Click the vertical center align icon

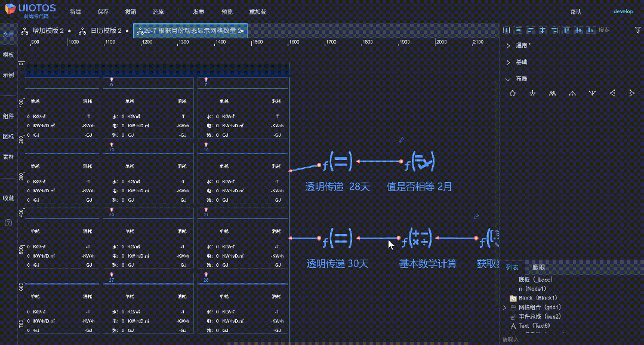(x=543, y=30)
